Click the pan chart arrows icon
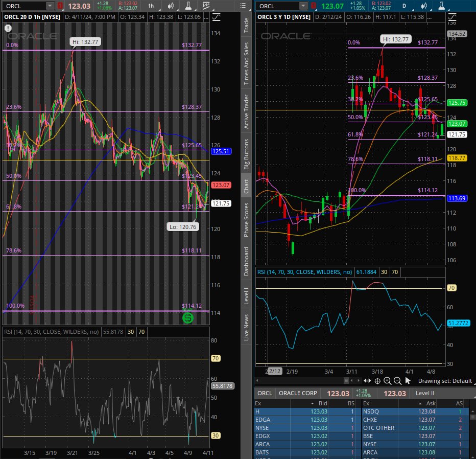 point(367,381)
